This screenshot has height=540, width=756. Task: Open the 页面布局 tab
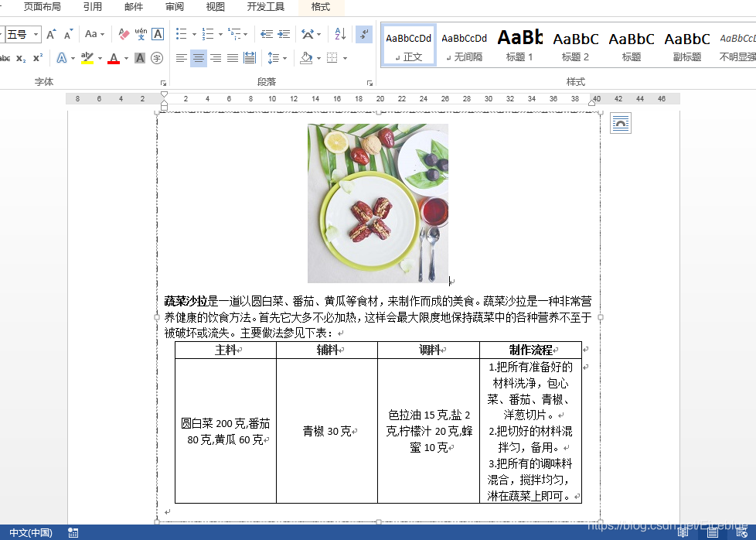[x=42, y=7]
